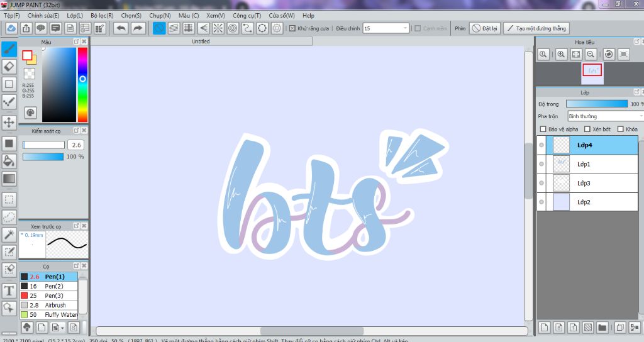Toggle visibility of layer Lớp1
Viewport: 644px width, 342px height.
[541, 164]
